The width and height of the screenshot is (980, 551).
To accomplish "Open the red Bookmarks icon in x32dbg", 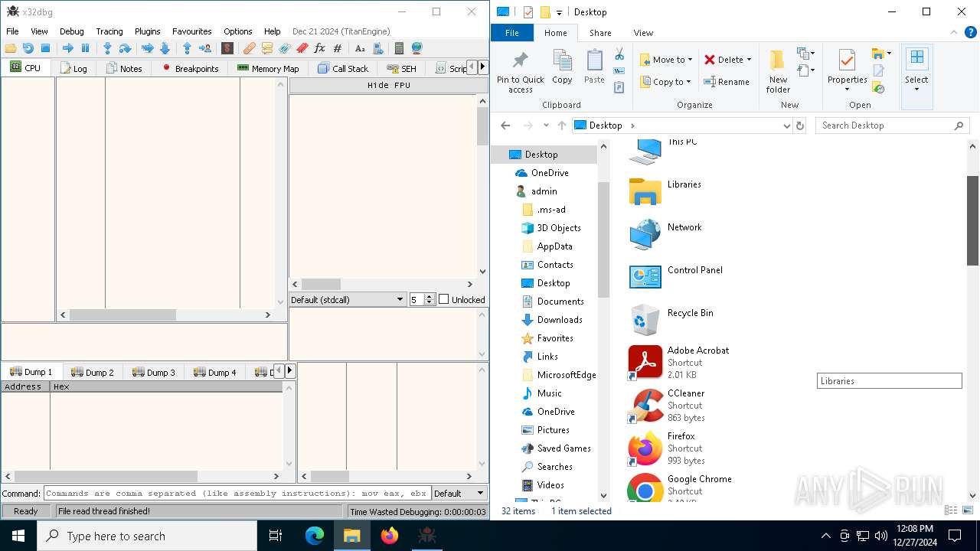I will (x=302, y=48).
